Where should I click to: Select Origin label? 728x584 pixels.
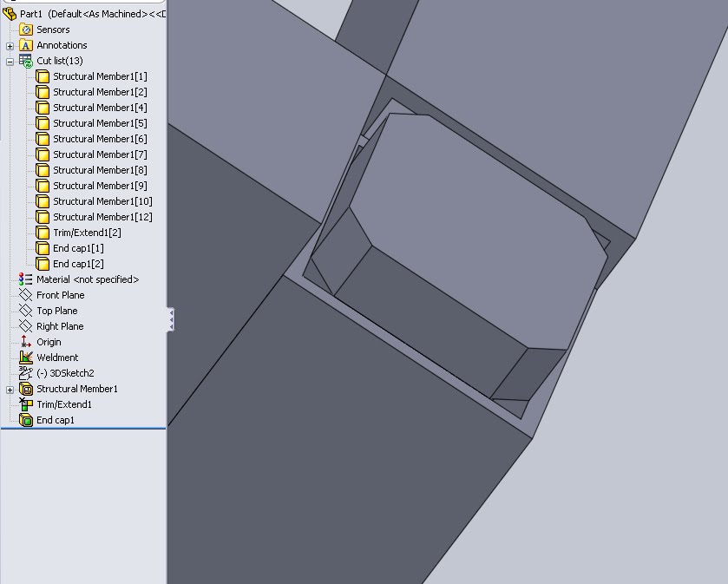tap(49, 342)
